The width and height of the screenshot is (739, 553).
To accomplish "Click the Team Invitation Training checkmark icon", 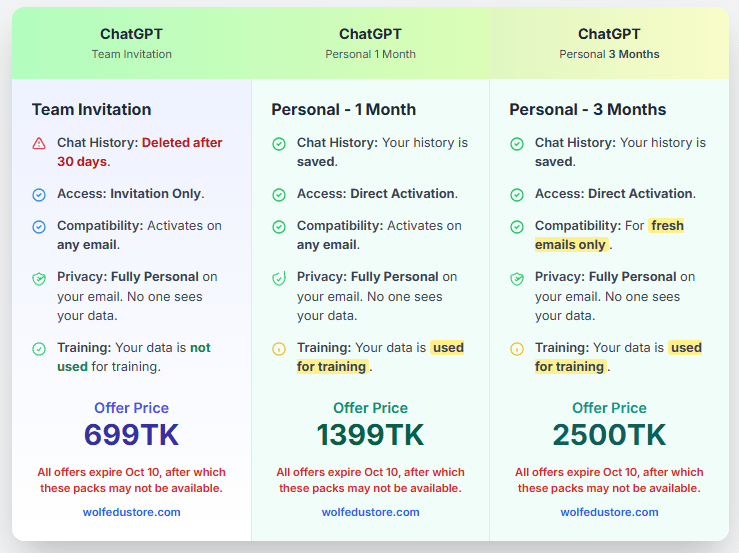I will 39,349.
